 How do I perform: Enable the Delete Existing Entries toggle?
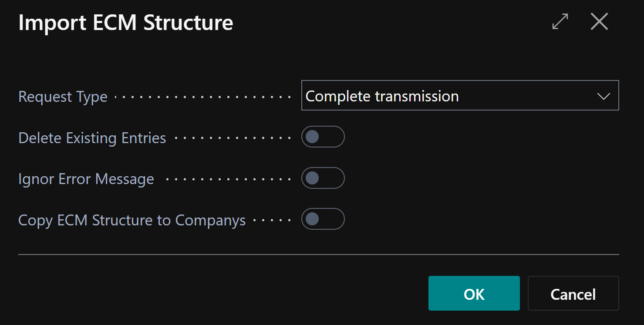tap(323, 137)
